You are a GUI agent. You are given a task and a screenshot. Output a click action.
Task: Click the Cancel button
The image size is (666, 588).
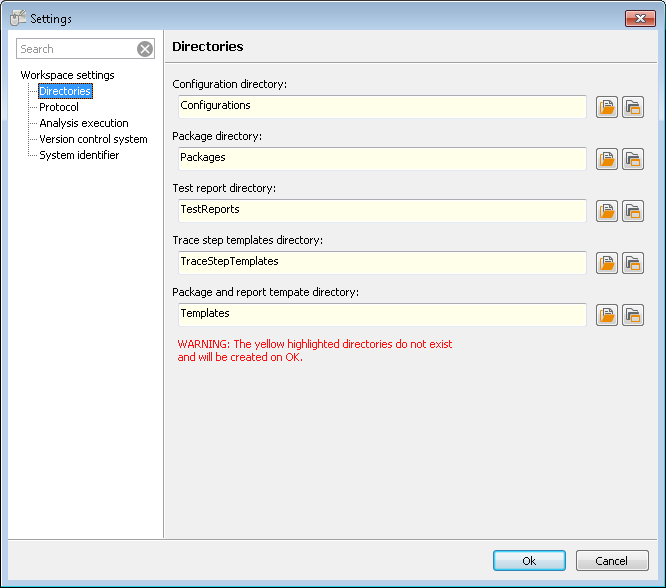click(x=612, y=561)
